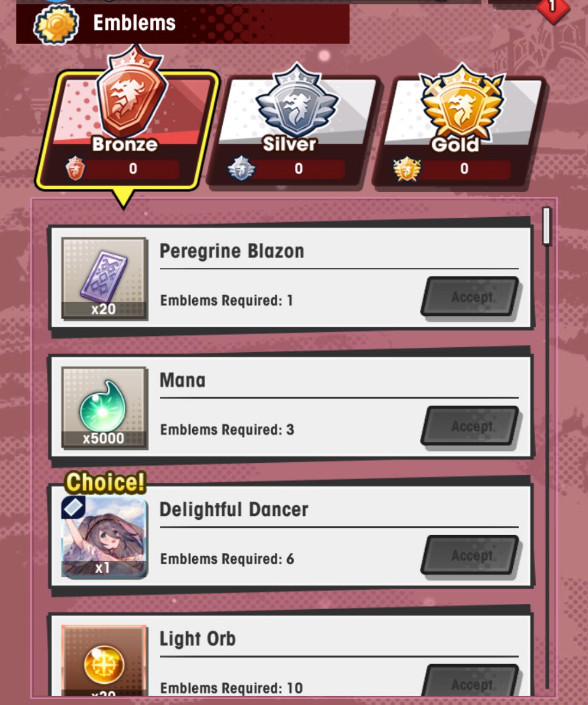The image size is (588, 705).
Task: Click the red notification badge diamond
Action: pyautogui.click(x=553, y=8)
